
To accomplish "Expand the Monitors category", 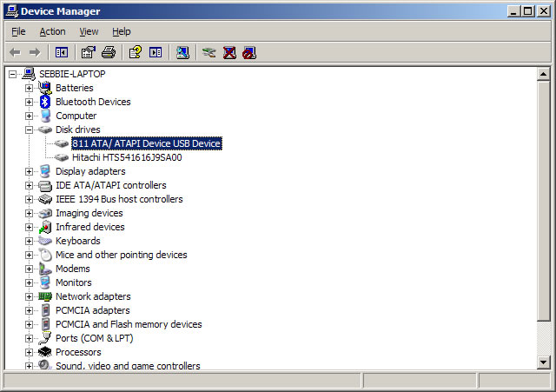I will pos(29,282).
